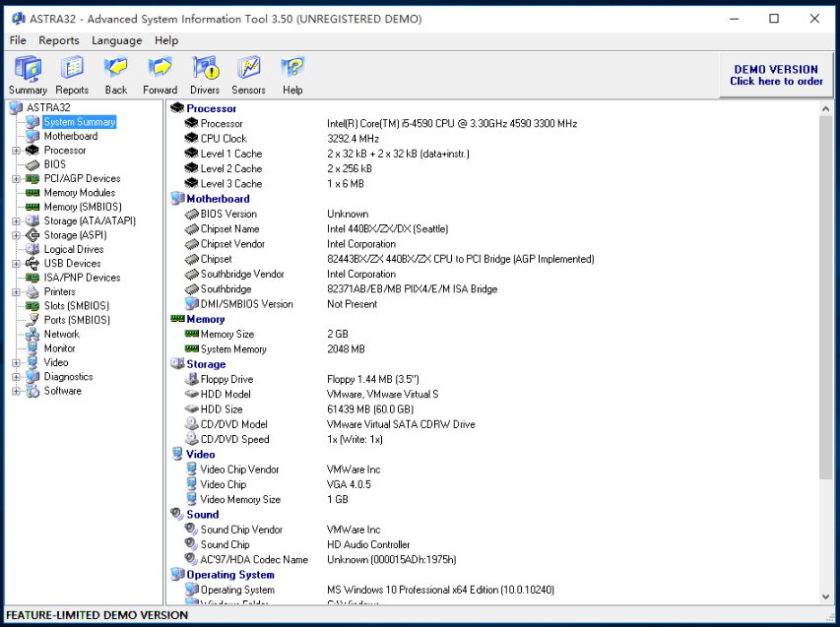Expand the Storage (ASPI) node
The height and width of the screenshot is (627, 840).
(16, 235)
